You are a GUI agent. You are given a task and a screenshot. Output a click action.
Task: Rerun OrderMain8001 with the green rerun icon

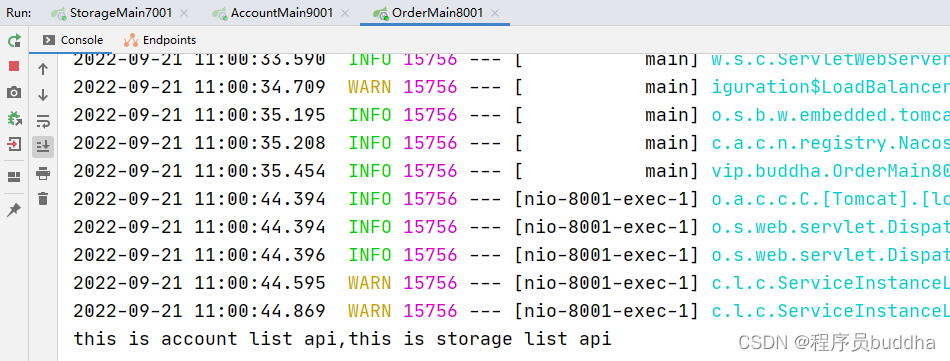tap(14, 41)
